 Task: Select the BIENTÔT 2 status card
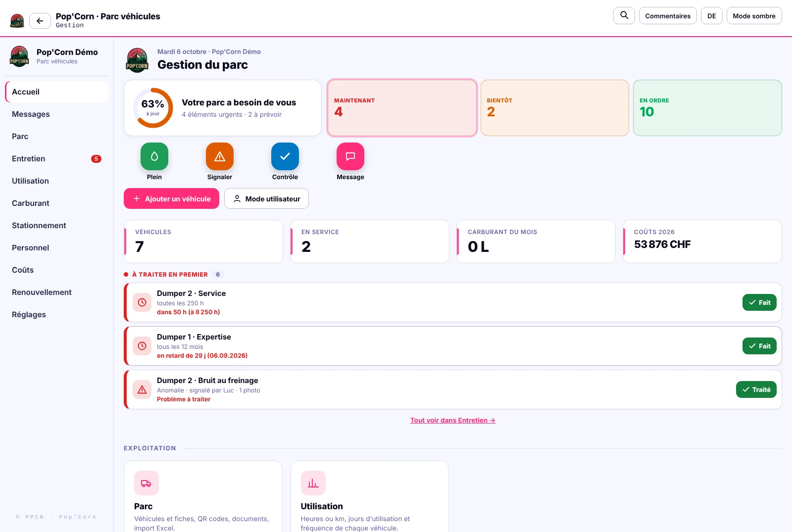(555, 108)
